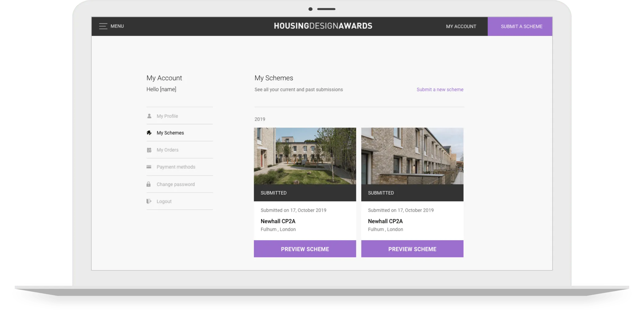
Task: Preview the first Newhall CP2A scheme
Action: pos(305,249)
